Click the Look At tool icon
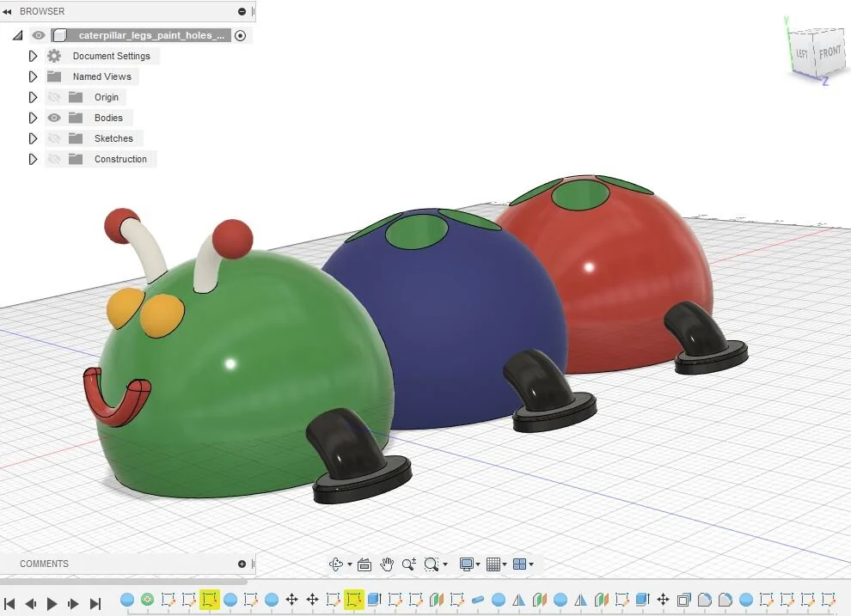 point(364,564)
